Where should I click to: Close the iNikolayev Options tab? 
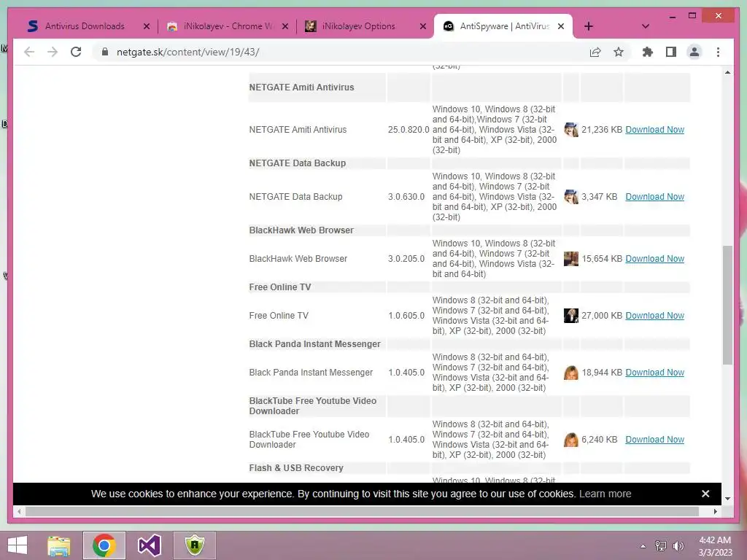click(x=422, y=26)
